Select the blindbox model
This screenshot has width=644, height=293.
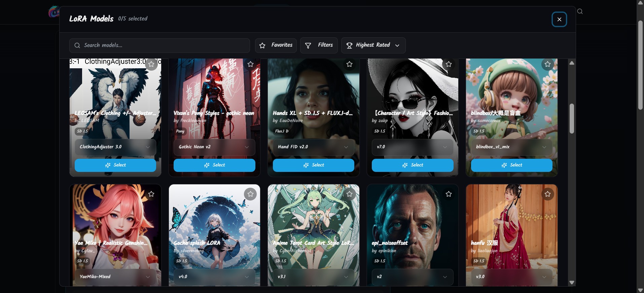(x=512, y=165)
